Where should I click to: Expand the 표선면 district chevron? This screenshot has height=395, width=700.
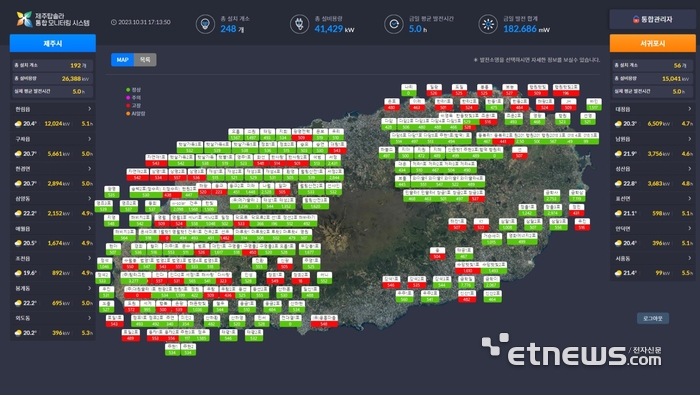(x=689, y=198)
